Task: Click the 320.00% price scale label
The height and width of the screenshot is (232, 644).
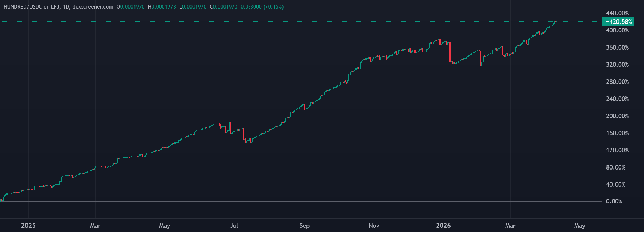Action: [x=617, y=65]
